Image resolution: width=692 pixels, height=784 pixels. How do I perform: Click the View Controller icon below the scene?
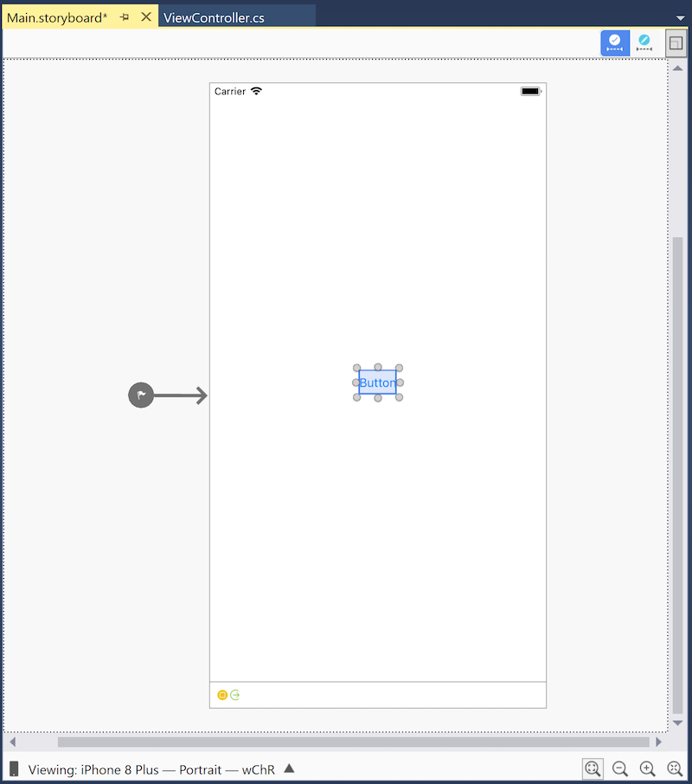pos(222,695)
